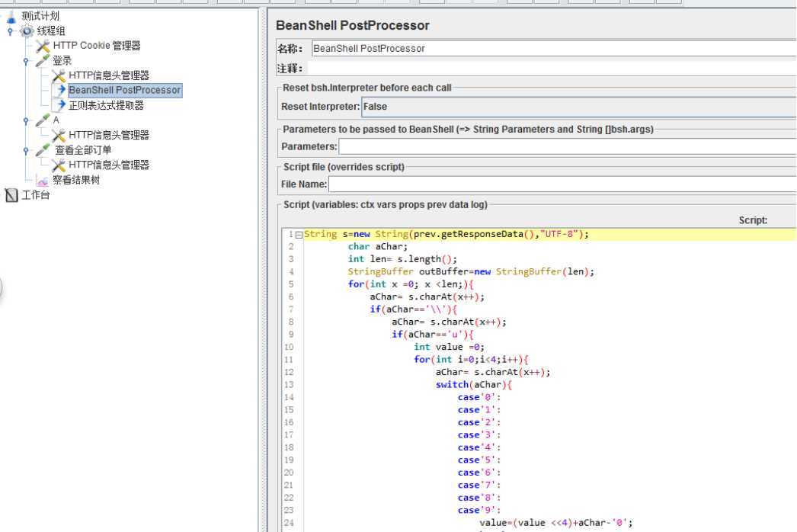The height and width of the screenshot is (532, 797).
Task: Click the 名称 name input field
Action: click(554, 48)
